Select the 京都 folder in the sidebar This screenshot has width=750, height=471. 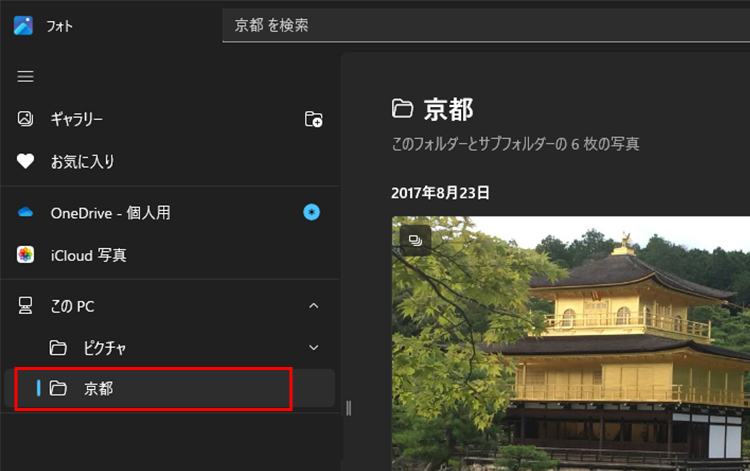tap(98, 388)
